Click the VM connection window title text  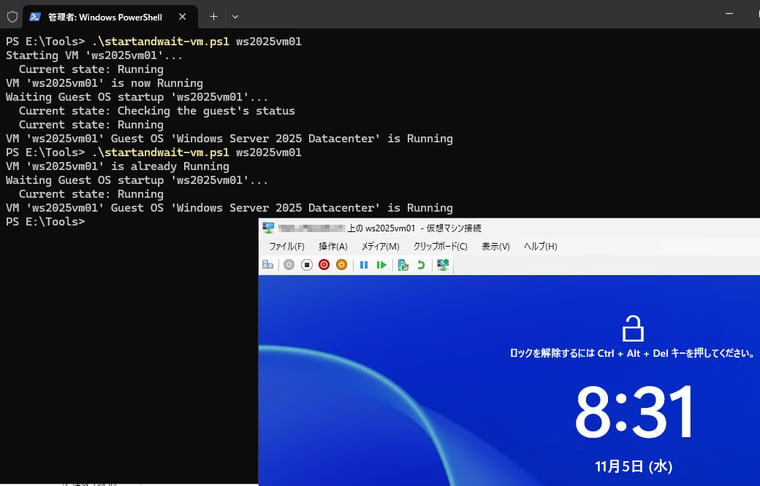380,228
